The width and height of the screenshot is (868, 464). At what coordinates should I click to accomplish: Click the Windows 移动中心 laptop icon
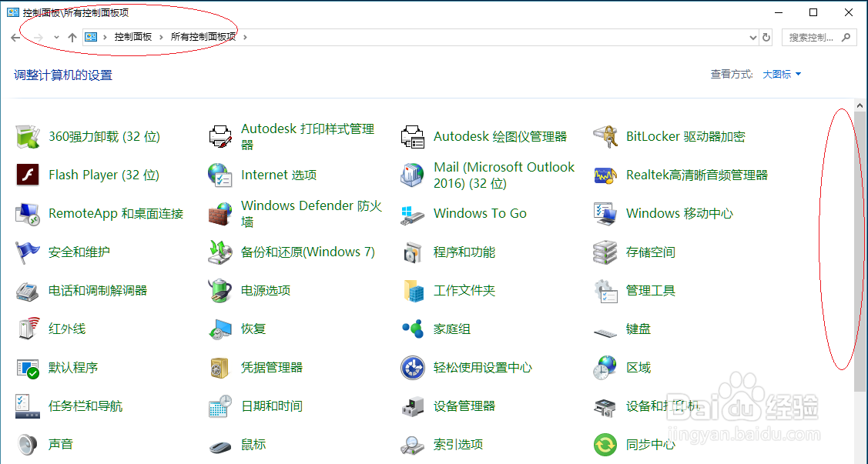605,213
